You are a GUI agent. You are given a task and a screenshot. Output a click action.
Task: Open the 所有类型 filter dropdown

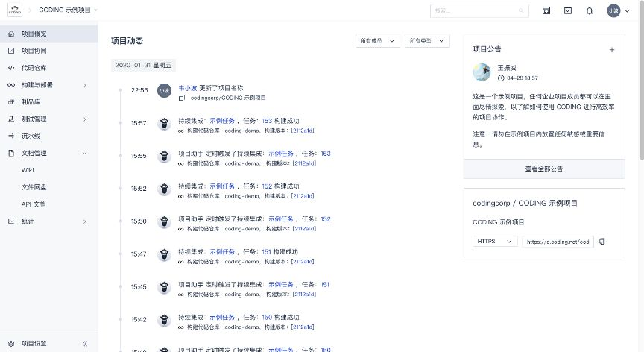[x=427, y=41]
